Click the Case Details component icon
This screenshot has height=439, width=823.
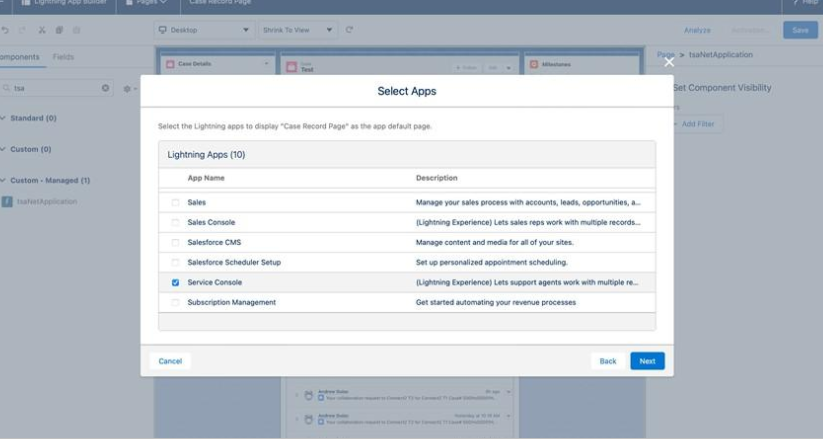169,65
